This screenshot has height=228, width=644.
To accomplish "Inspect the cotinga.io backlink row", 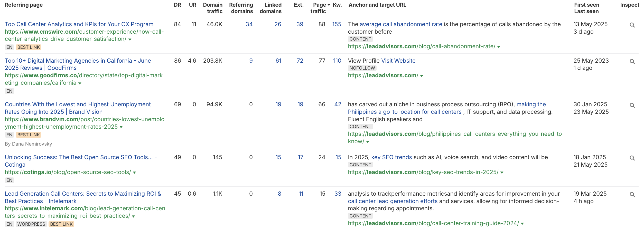I will point(632,158).
